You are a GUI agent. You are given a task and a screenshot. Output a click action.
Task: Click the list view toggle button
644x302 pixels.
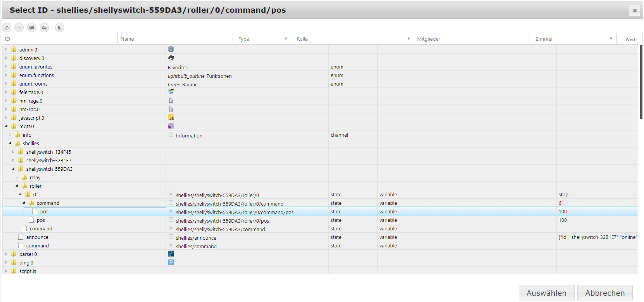[x=19, y=27]
